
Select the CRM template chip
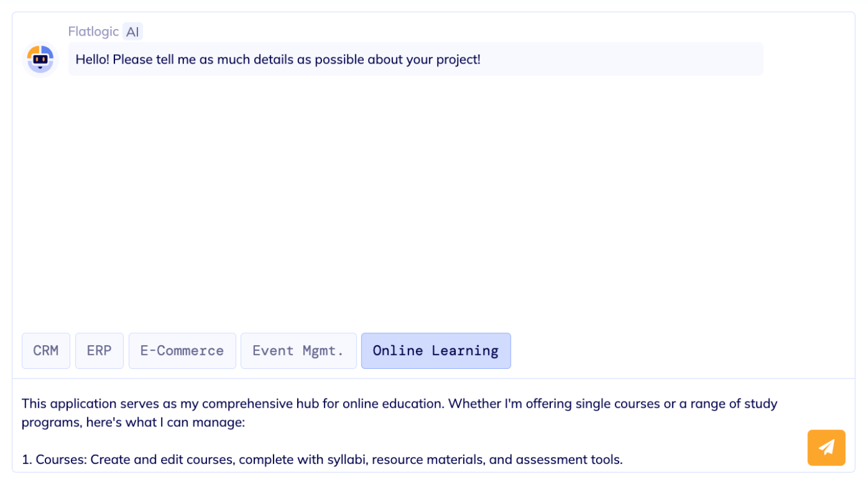pyautogui.click(x=46, y=351)
